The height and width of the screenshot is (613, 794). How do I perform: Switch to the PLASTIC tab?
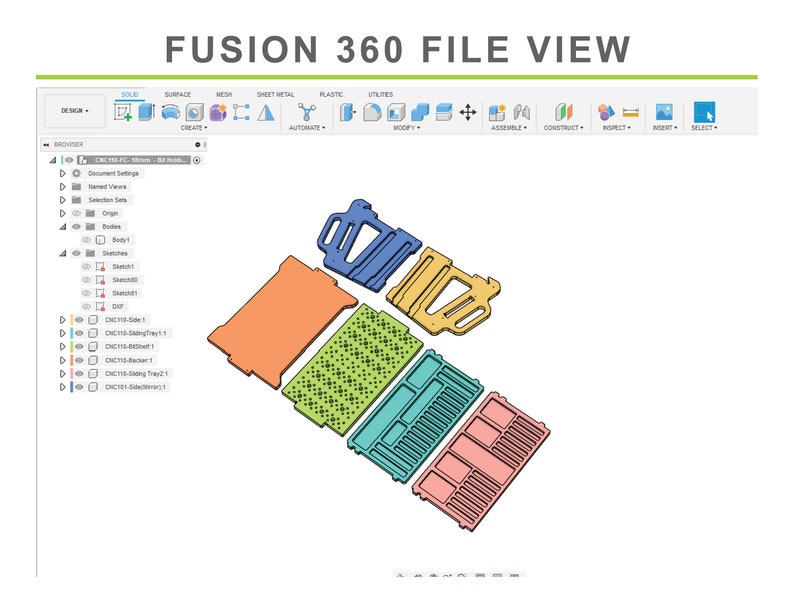(x=331, y=94)
